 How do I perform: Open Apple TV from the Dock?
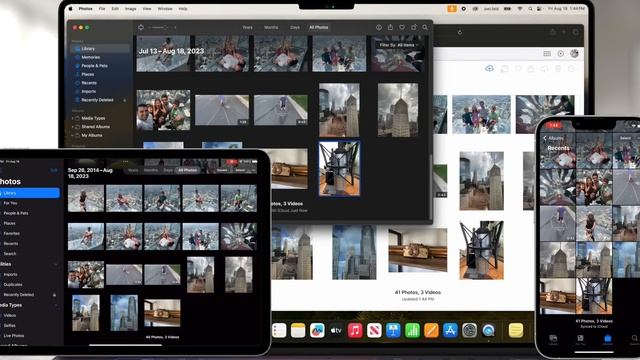[x=336, y=330]
